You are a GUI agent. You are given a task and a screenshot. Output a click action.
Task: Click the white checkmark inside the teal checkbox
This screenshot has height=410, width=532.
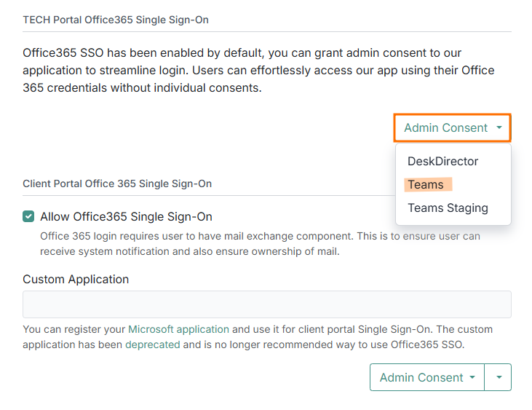tap(28, 216)
